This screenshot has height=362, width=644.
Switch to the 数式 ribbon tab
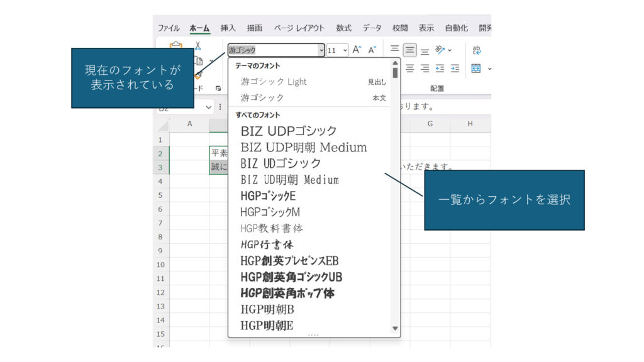(x=343, y=28)
